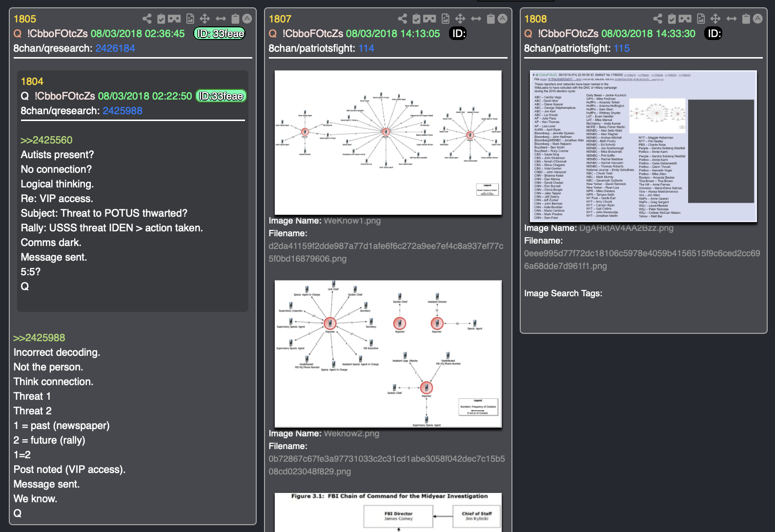The width and height of the screenshot is (775, 532).
Task: Click four-way move arrows on post 1808
Action: pyautogui.click(x=715, y=19)
